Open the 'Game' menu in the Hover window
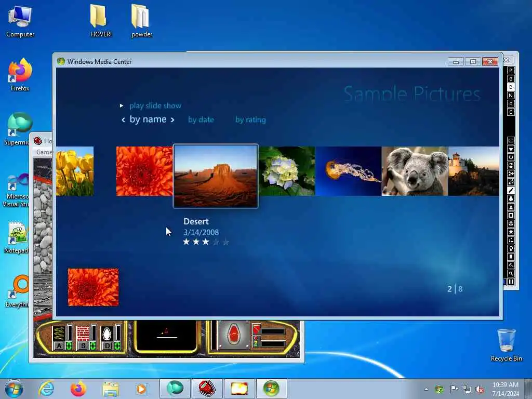This screenshot has height=399, width=532. tap(44, 152)
